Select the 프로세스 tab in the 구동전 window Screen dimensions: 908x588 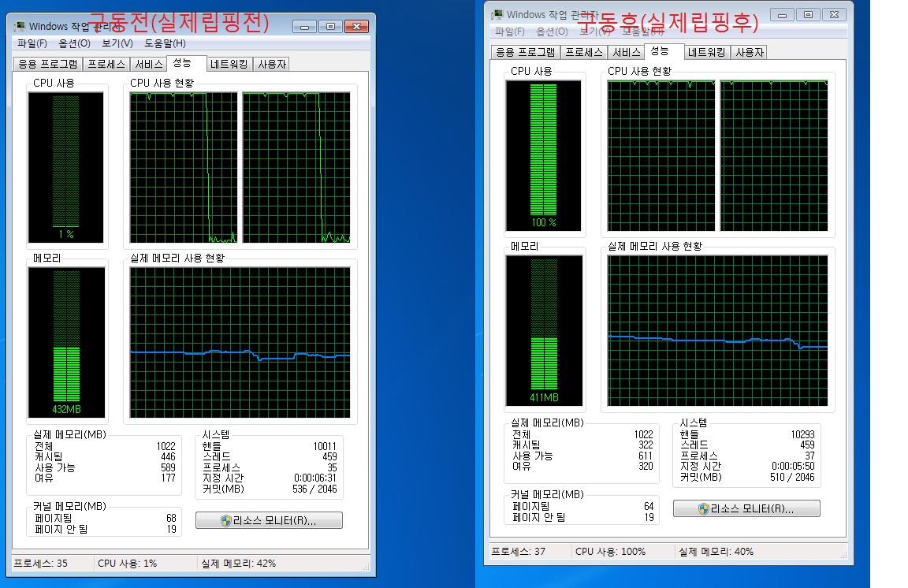[106, 65]
